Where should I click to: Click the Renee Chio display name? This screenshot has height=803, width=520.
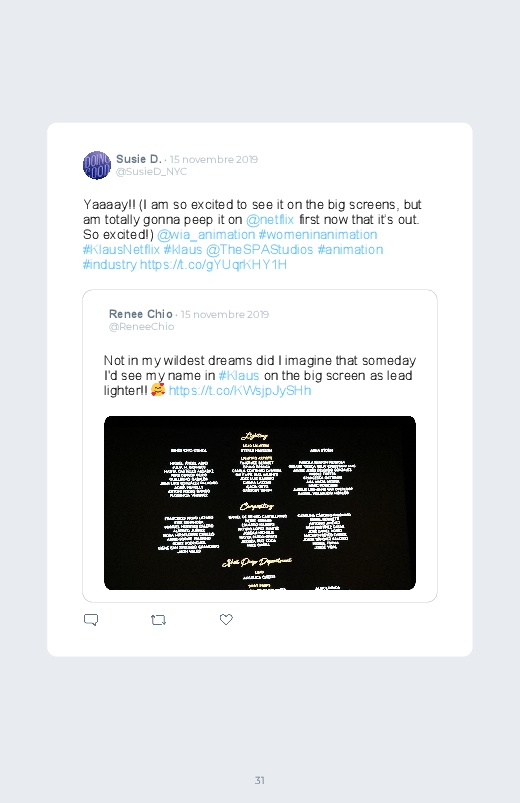pos(140,314)
